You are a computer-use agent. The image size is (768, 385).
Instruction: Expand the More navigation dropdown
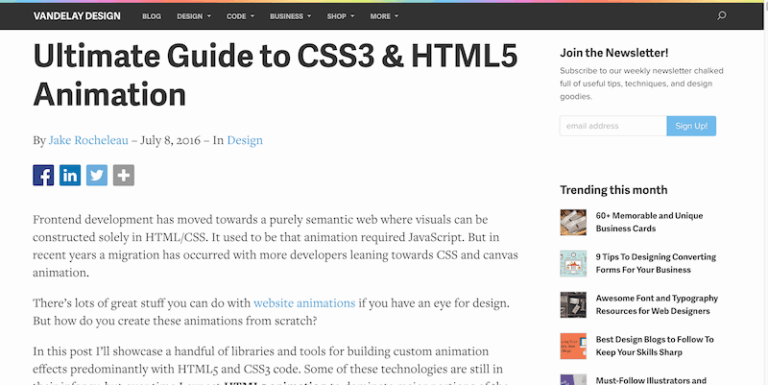(384, 16)
